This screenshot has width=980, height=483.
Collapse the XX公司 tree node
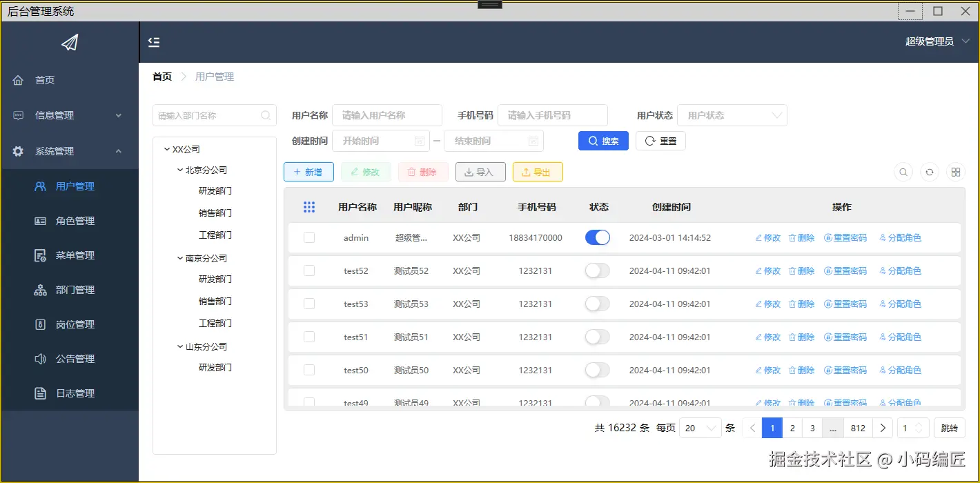tap(167, 149)
